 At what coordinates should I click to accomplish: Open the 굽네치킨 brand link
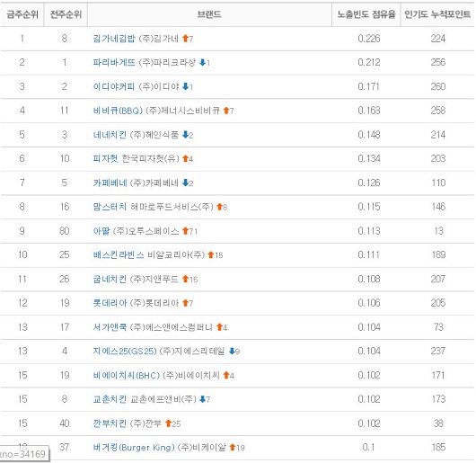(x=110, y=279)
